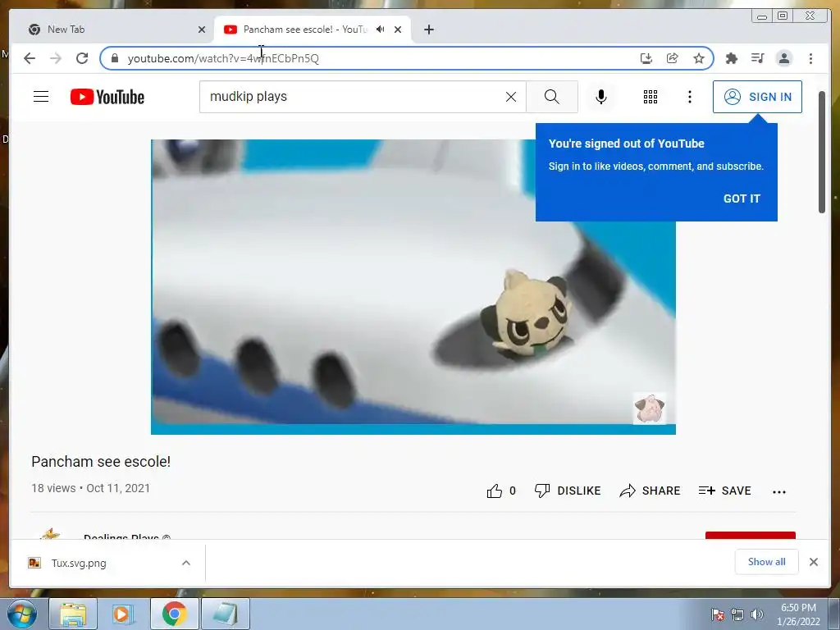This screenshot has height=630, width=840.
Task: Open a new browser tab
Action: point(428,30)
